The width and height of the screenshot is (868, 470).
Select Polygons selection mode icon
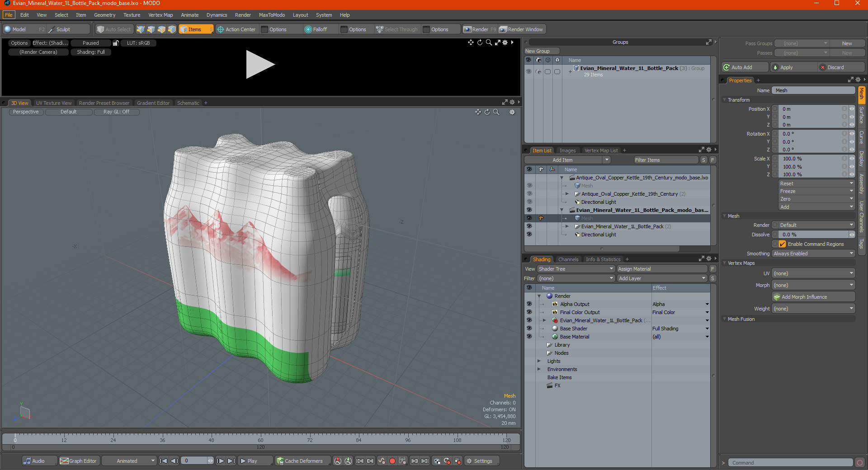pos(161,29)
